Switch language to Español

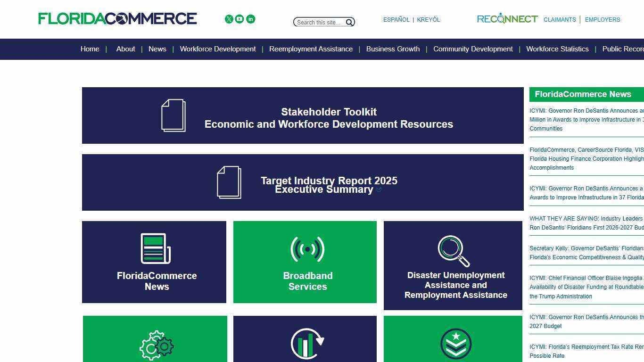(x=396, y=20)
